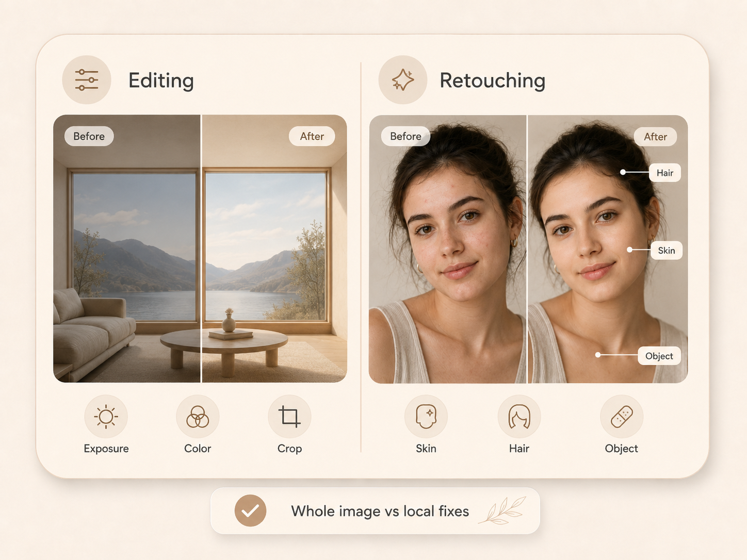This screenshot has width=747, height=560.
Task: Open the brighter after room photo
Action: pyautogui.click(x=274, y=249)
